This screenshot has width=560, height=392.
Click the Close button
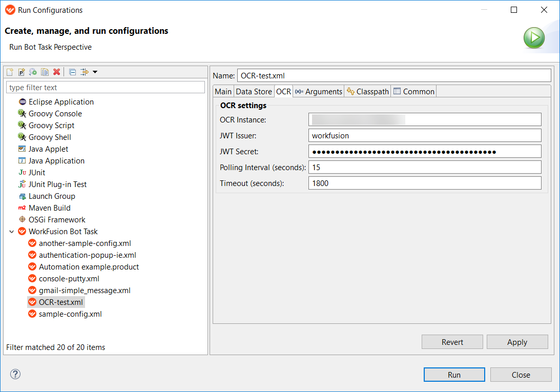point(521,375)
